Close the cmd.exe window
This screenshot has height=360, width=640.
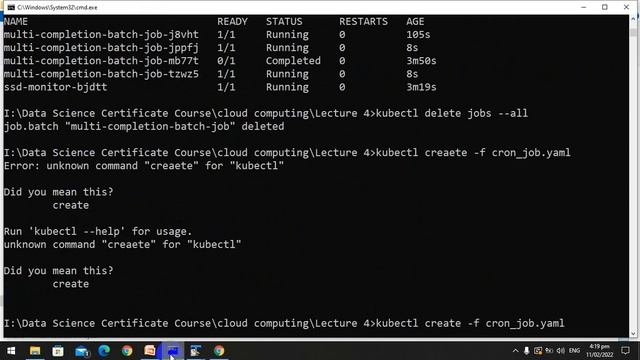pyautogui.click(x=626, y=7)
